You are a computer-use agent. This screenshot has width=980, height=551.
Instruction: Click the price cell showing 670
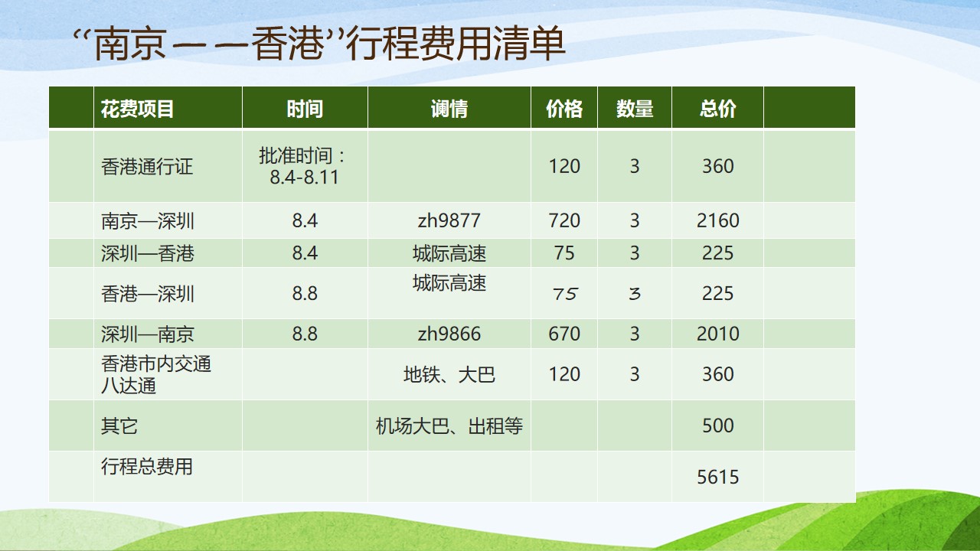click(x=564, y=334)
